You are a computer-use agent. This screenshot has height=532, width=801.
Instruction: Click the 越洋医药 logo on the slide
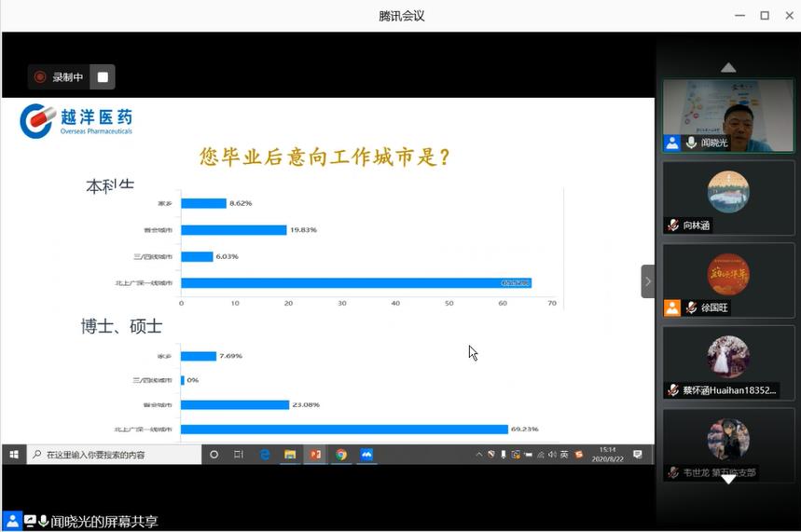click(x=76, y=121)
